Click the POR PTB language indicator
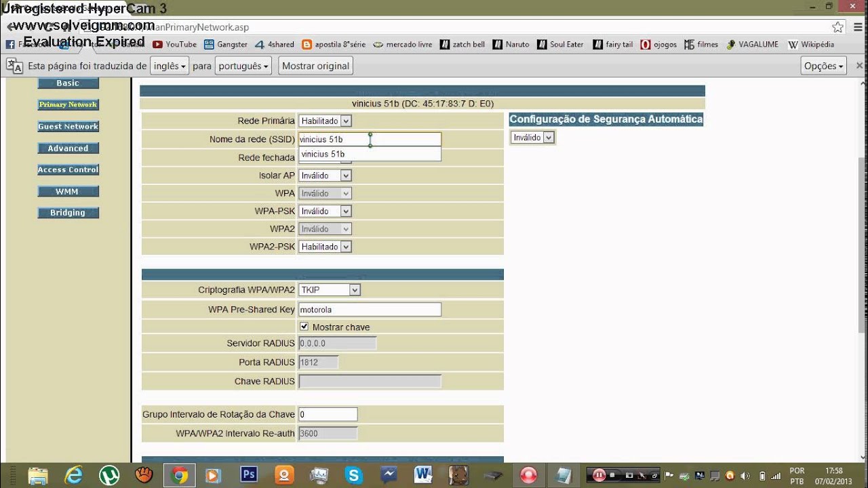Viewport: 868px width, 488px height. (797, 475)
